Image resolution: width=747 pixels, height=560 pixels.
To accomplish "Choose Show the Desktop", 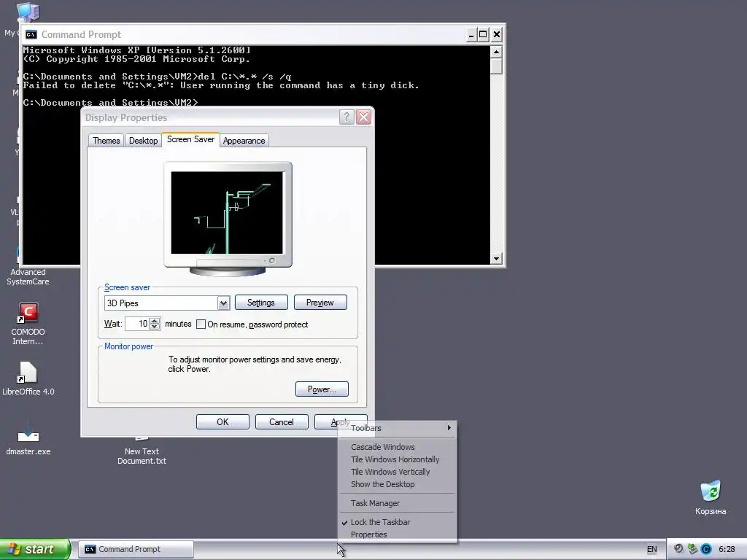I will [397, 484].
